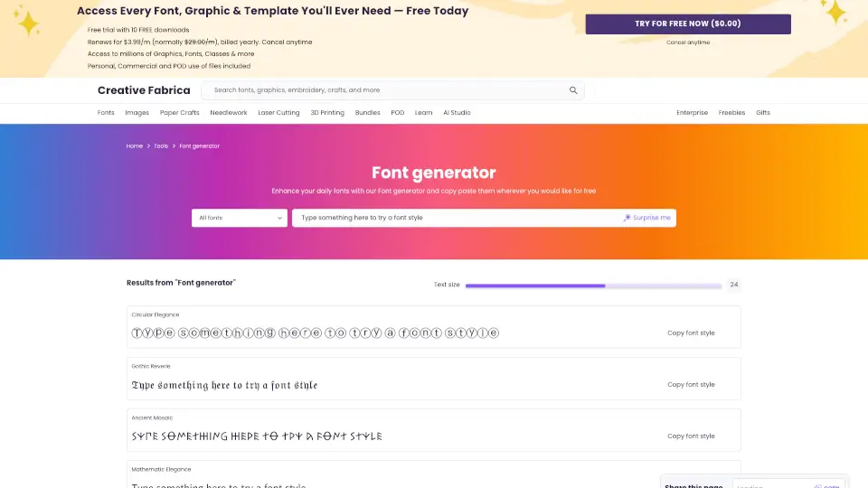Image resolution: width=868 pixels, height=488 pixels.
Task: Click the Ancient Mosaic sample text
Action: tap(257, 436)
